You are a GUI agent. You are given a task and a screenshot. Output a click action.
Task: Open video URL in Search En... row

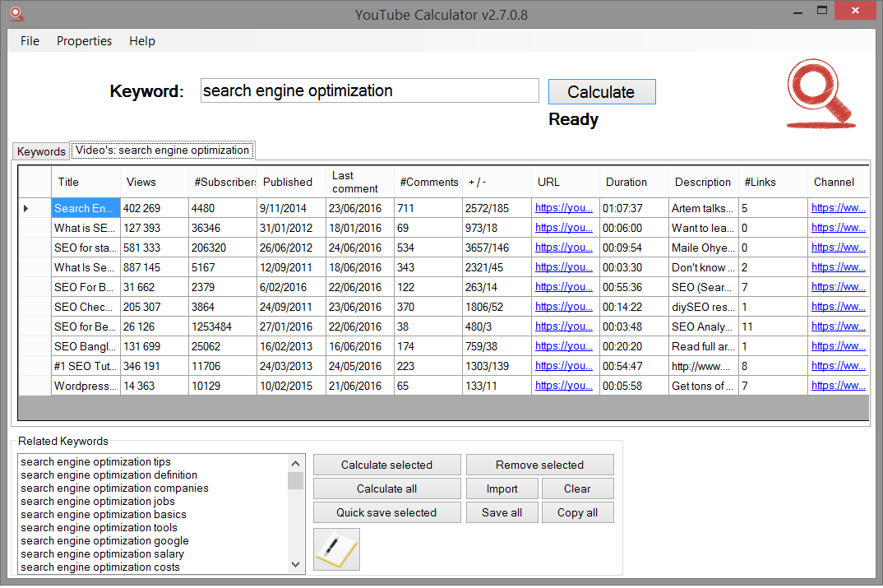coord(564,208)
